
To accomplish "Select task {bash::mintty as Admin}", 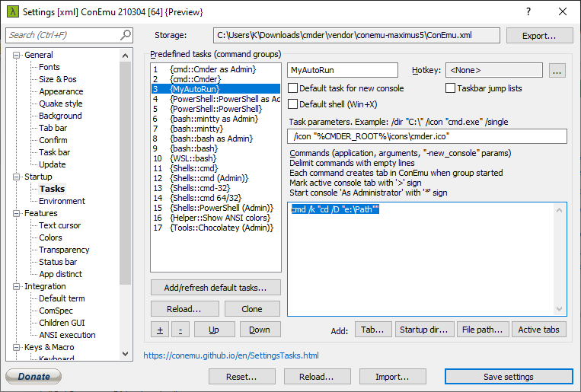I will click(x=215, y=119).
